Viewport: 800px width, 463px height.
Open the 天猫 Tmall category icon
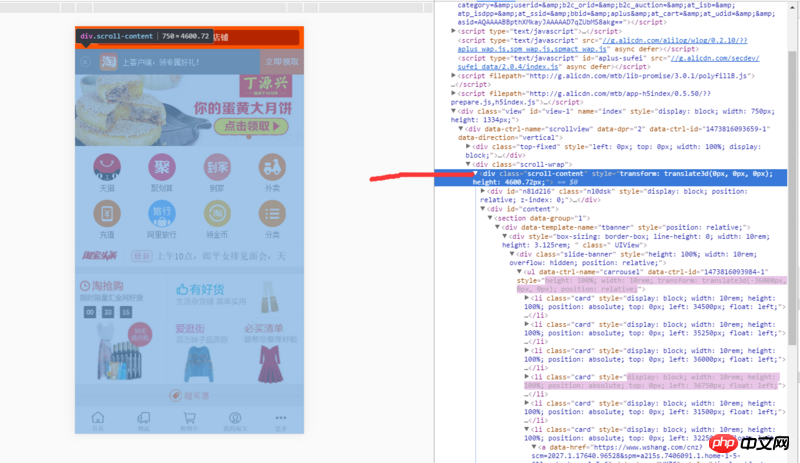107,167
